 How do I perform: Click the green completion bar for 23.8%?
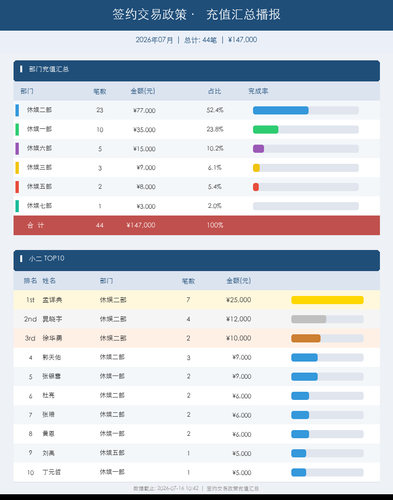pos(266,129)
